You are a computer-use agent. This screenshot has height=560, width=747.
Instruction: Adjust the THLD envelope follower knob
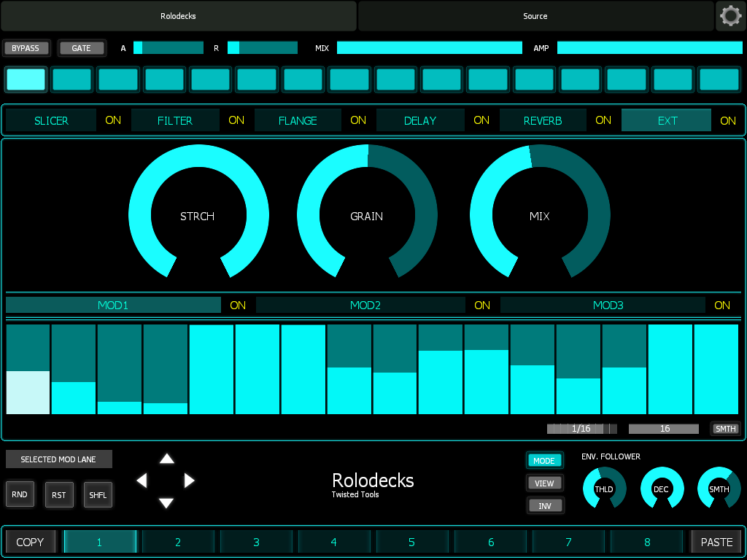(x=604, y=488)
